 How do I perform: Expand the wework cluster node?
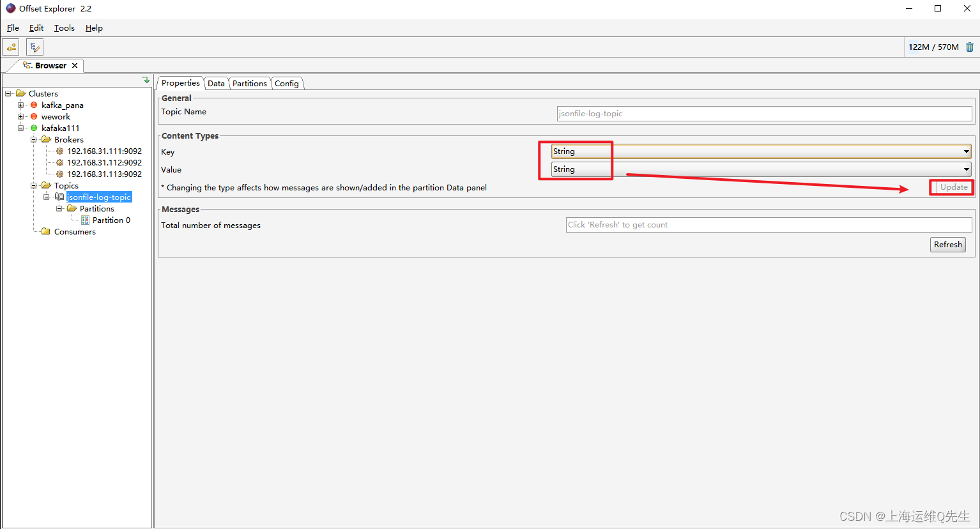point(21,116)
